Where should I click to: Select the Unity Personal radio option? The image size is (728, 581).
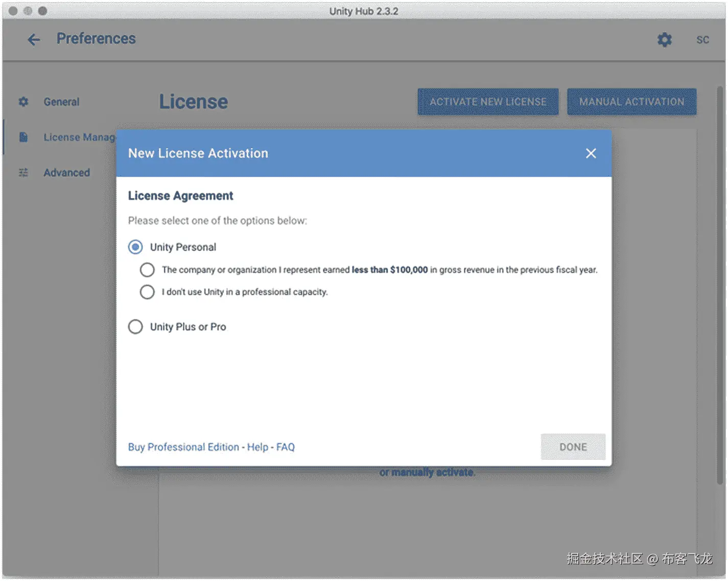[x=135, y=247]
